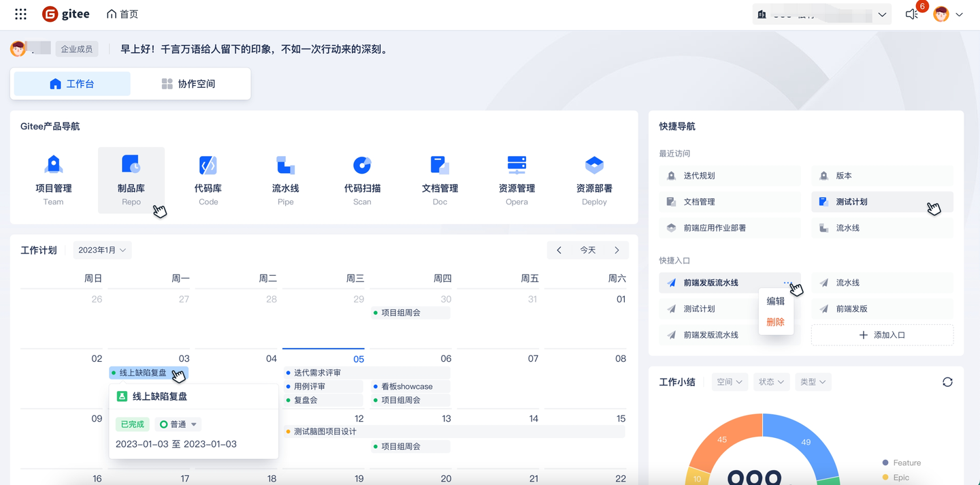Click the 今天 button on calendar

coord(587,250)
